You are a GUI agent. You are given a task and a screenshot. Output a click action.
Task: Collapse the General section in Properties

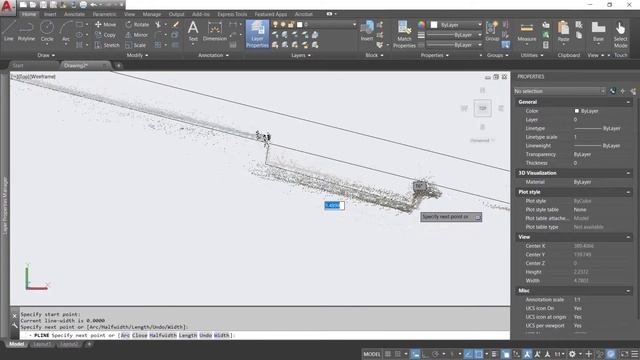pos(628,102)
